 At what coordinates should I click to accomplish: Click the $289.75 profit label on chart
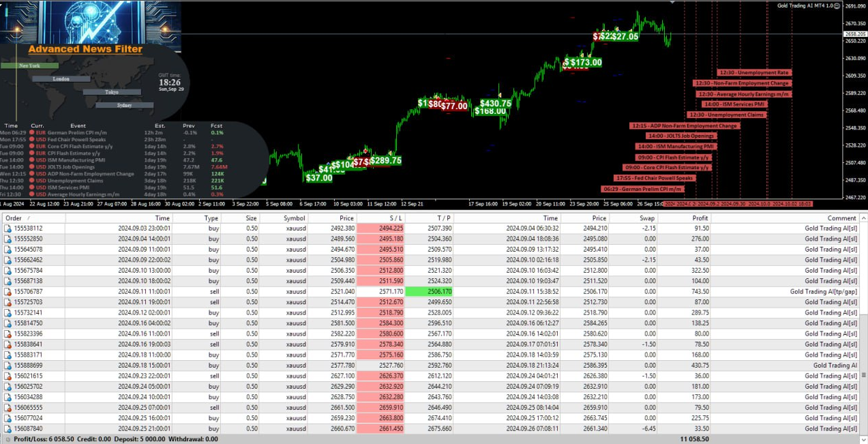click(386, 160)
